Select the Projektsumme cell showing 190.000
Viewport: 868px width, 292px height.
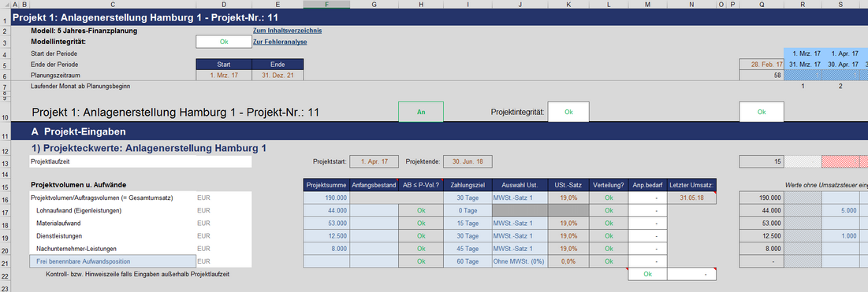326,198
